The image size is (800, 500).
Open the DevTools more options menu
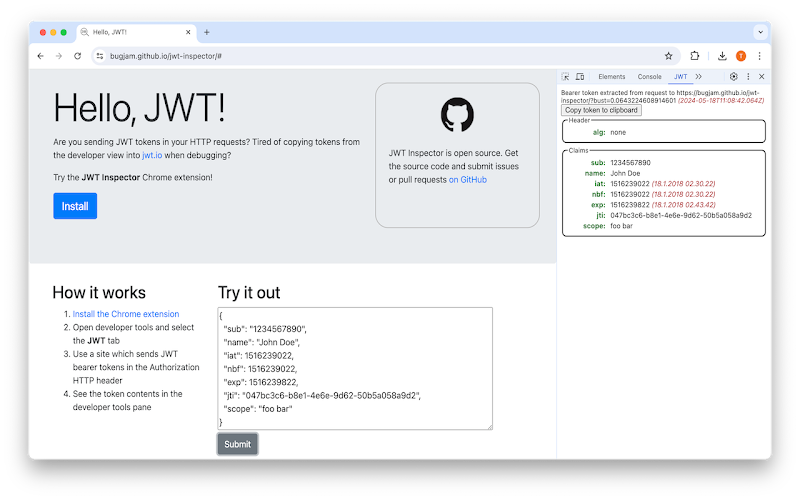click(748, 77)
